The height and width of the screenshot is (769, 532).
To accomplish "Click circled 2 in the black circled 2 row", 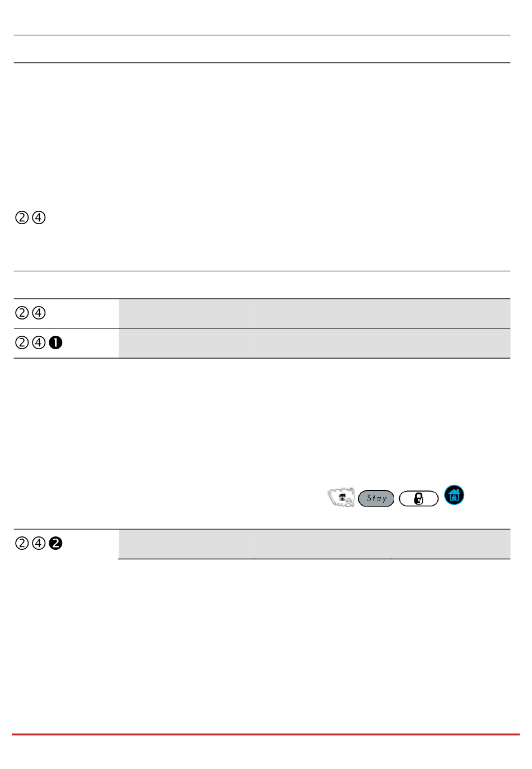I will [21, 543].
